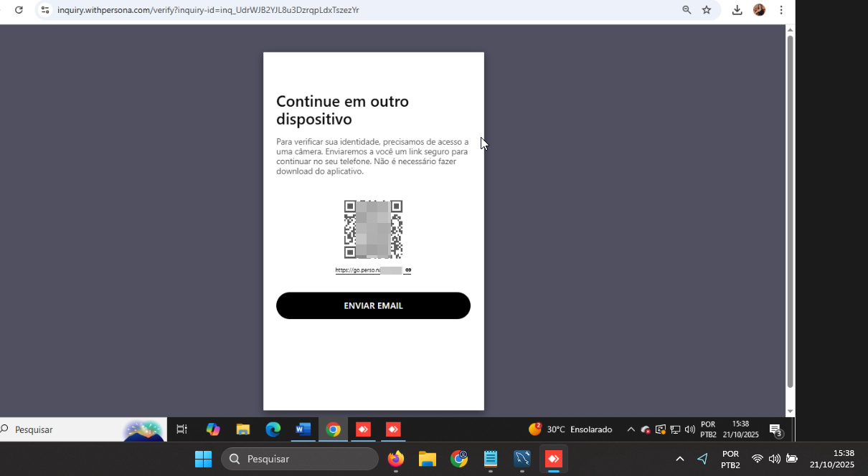Launch Firefox from Windows 11 taskbar
The image size is (868, 476).
click(x=396, y=459)
